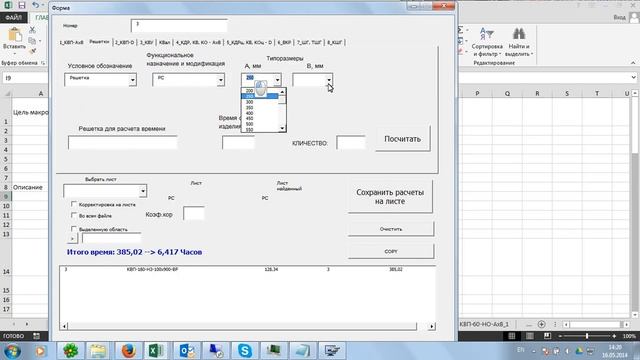Expand the 'Выбрать лист' dropdown
Viewport: 640px width, 360px height.
(x=142, y=191)
